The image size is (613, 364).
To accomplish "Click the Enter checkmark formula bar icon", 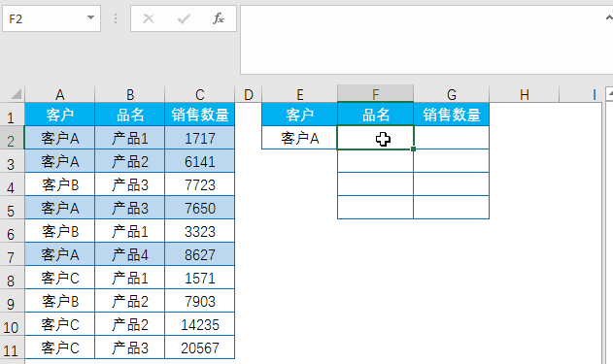I will pyautogui.click(x=184, y=18).
